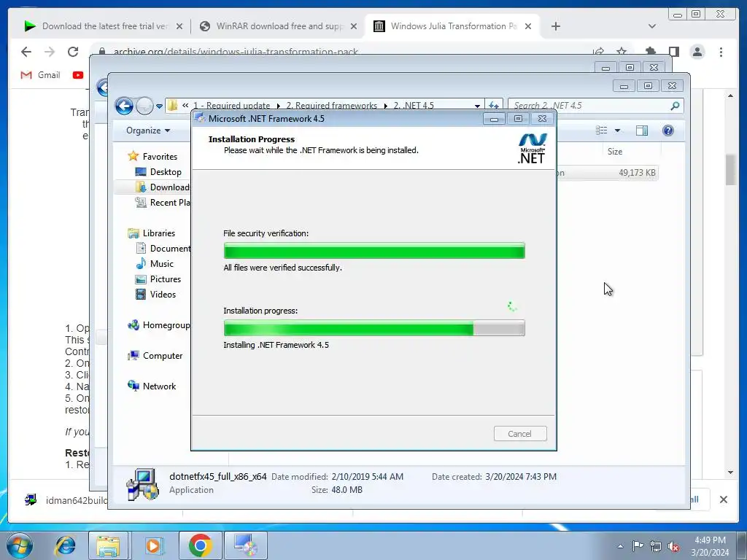The image size is (747, 560).
Task: Open Documents library
Action: (x=163, y=248)
